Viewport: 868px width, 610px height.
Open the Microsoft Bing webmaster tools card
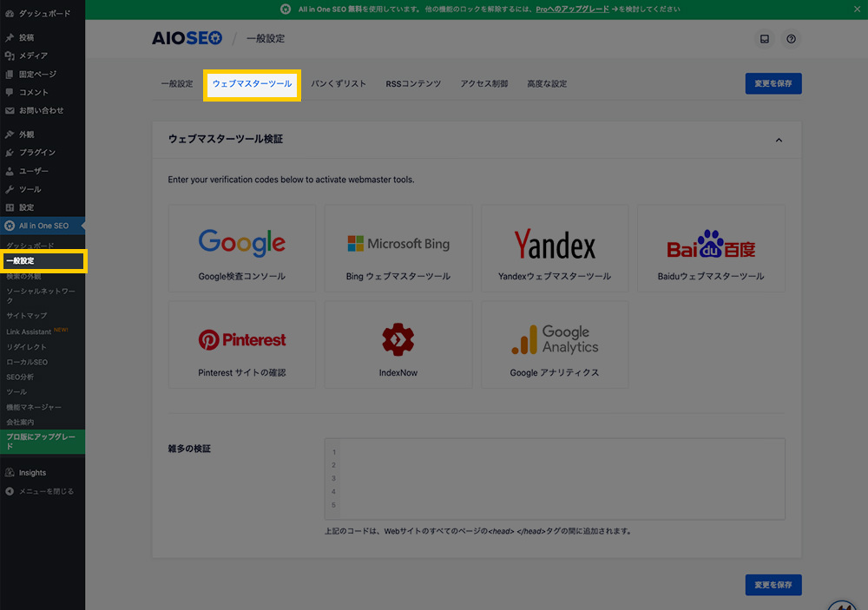[398, 248]
